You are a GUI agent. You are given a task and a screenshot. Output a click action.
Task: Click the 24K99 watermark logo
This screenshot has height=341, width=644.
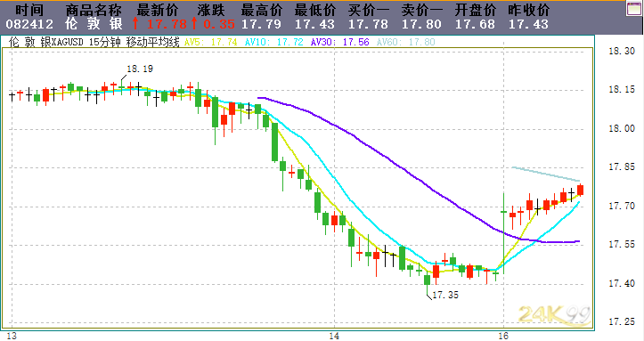(555, 315)
